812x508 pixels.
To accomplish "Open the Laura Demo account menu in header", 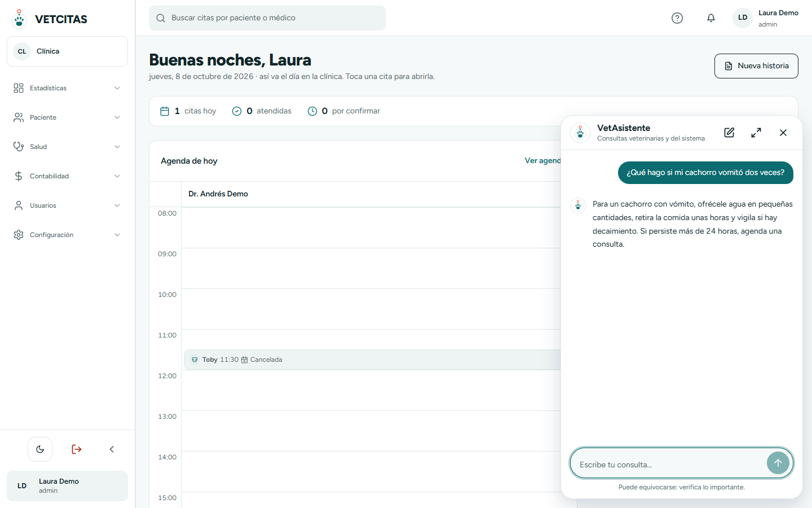I will (765, 18).
